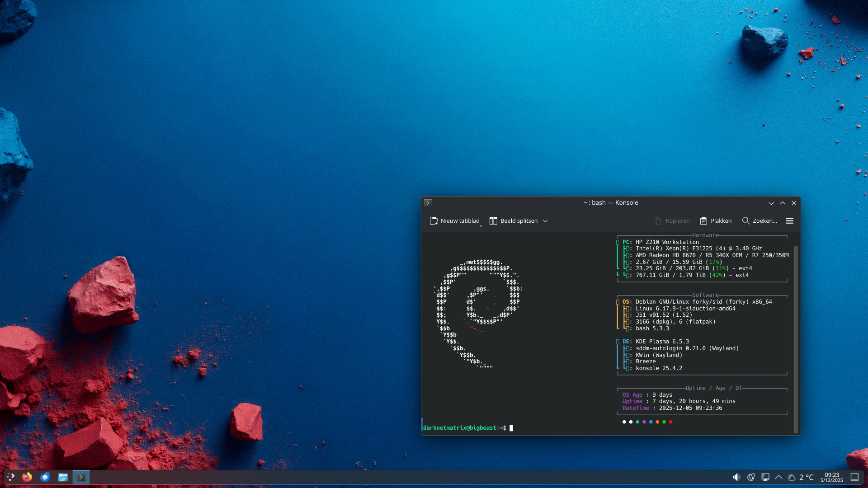Open the Konsole window menu icon in titlebar

click(428, 203)
